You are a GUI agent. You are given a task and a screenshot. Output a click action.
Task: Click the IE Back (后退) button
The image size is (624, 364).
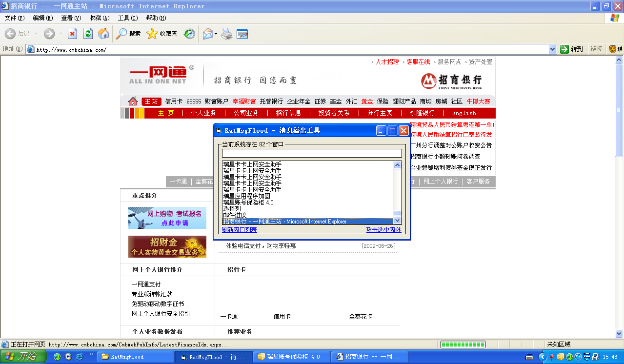(17, 34)
